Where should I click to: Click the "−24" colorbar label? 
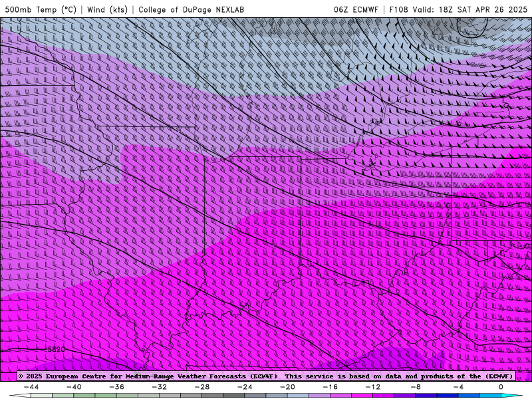click(x=245, y=387)
